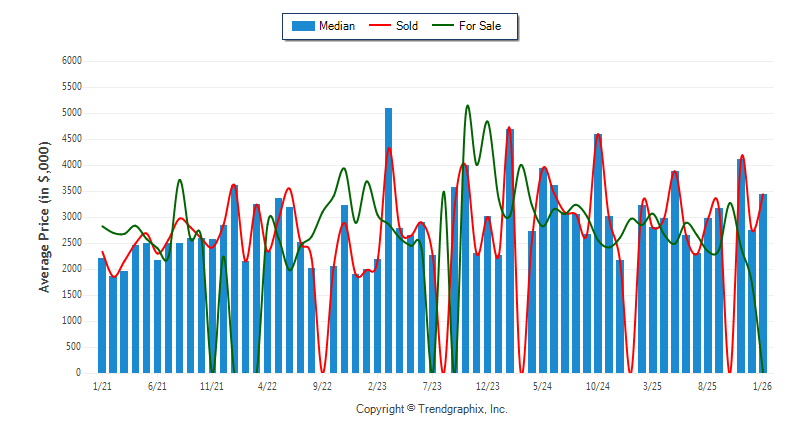Click the 12/23 x-axis label
The width and height of the screenshot is (800, 434).
[x=487, y=385]
